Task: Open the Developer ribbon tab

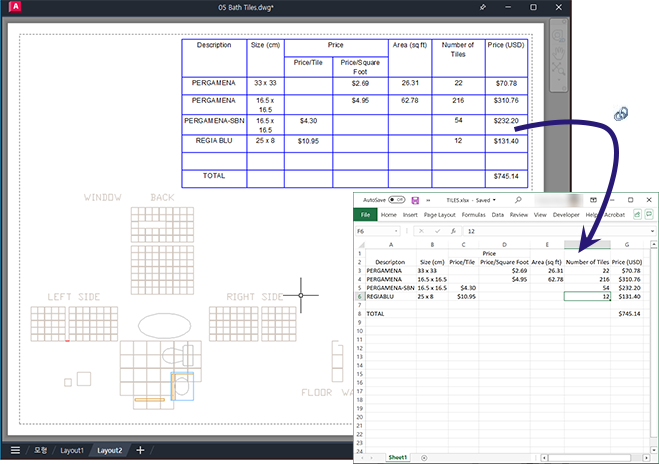Action: [x=566, y=215]
